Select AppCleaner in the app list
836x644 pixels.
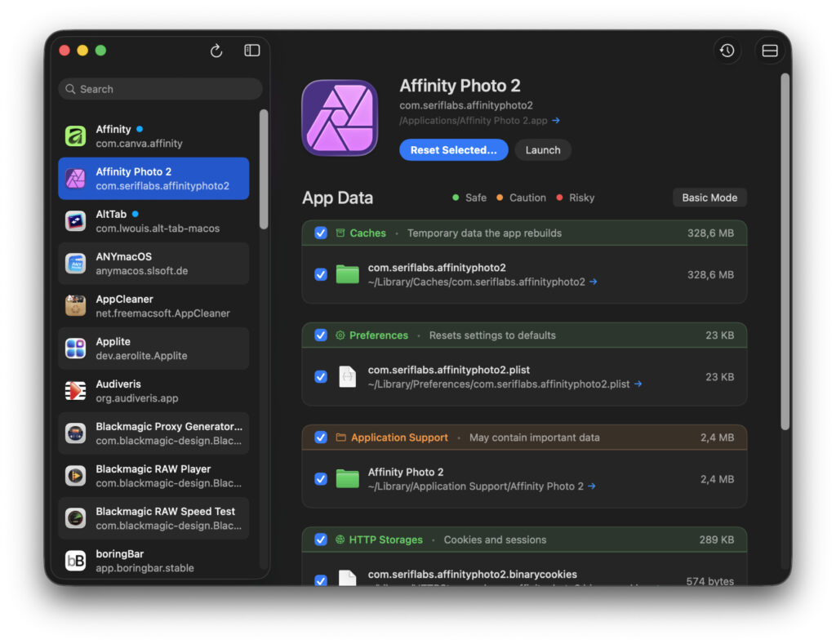coord(153,306)
